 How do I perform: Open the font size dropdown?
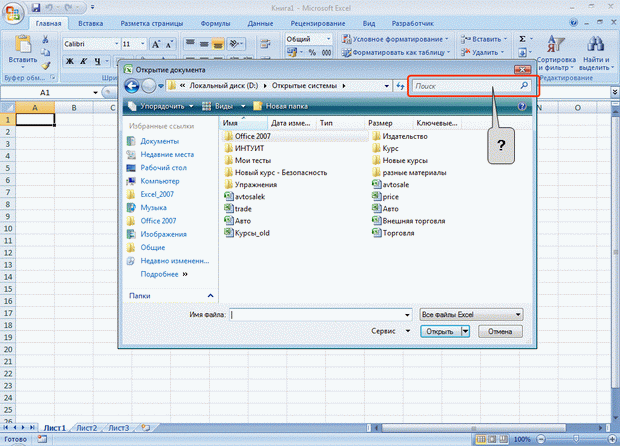(143, 44)
